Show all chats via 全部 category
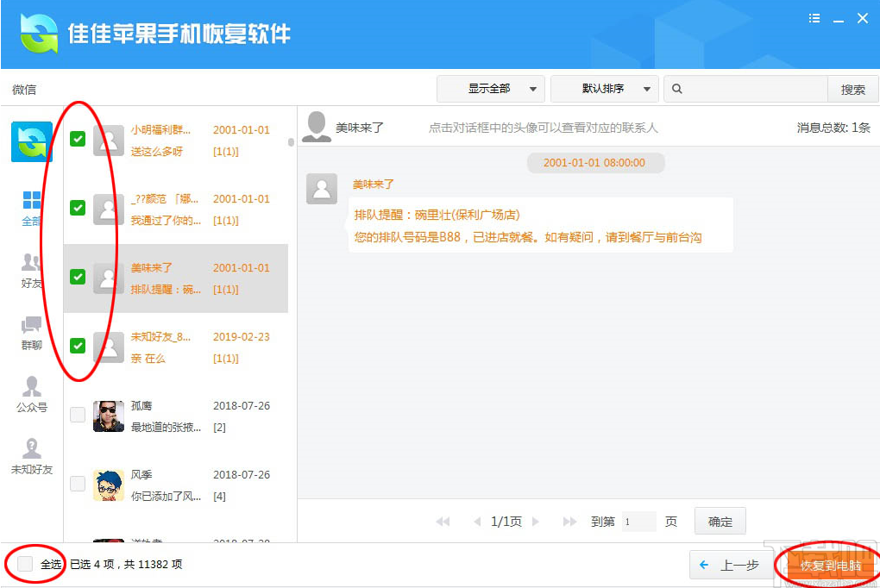 point(31,208)
